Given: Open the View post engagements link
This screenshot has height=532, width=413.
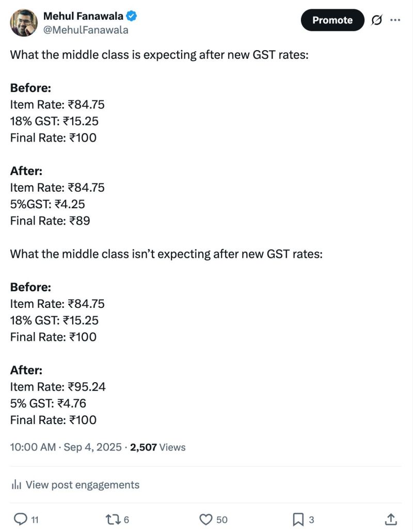Looking at the screenshot, I should point(83,484).
